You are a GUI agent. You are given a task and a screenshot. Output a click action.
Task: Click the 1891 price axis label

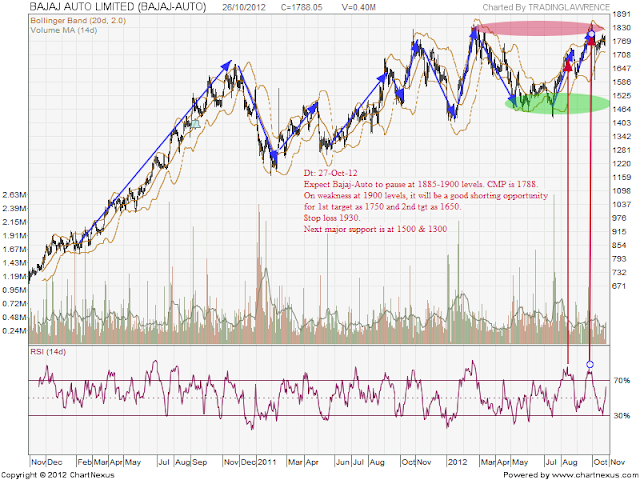(x=622, y=14)
